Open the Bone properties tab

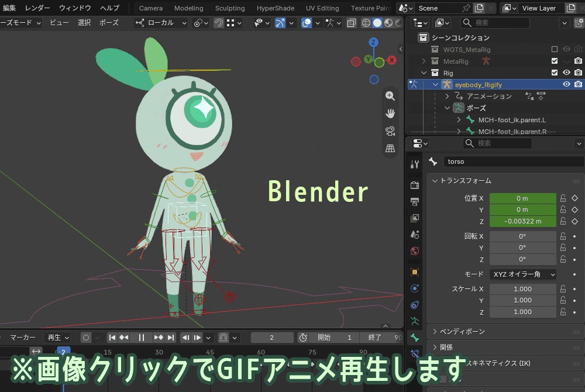click(x=415, y=338)
